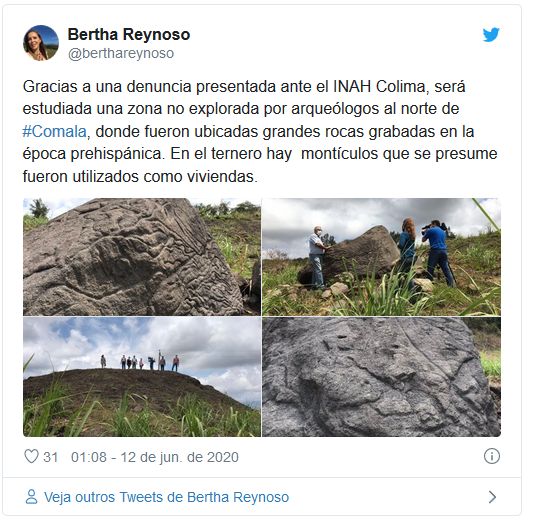The height and width of the screenshot is (521, 537).
Task: Click the person icon beside Veja outros Tweets
Action: click(32, 497)
